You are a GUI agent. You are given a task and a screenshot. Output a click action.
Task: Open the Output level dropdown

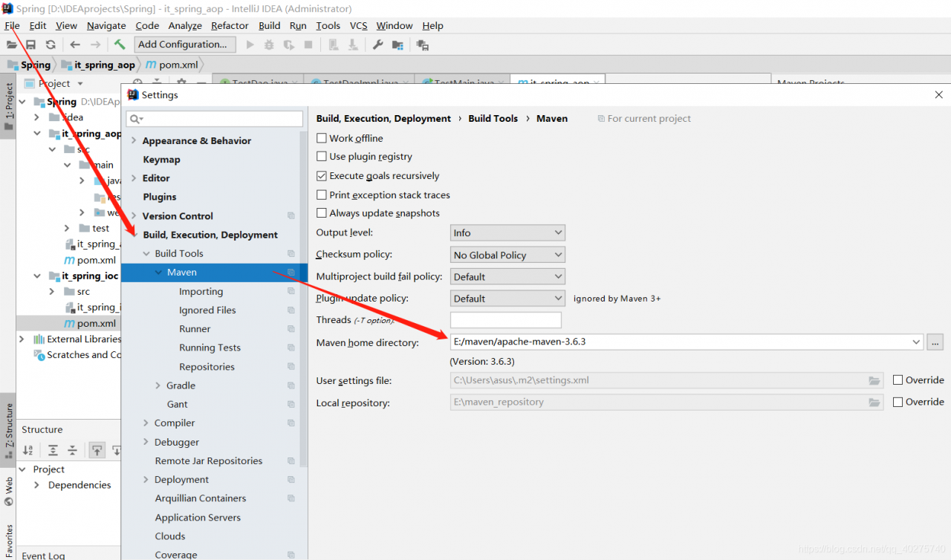click(507, 233)
